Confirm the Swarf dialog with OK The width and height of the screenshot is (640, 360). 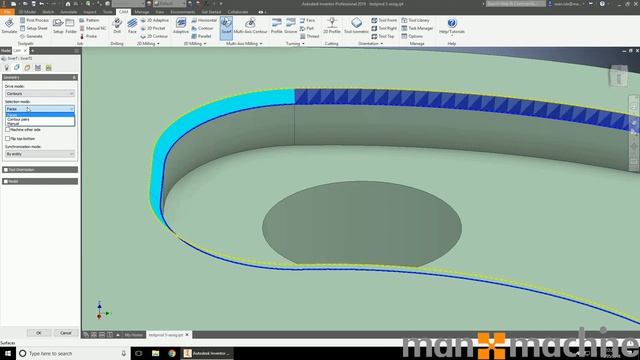[x=39, y=333]
